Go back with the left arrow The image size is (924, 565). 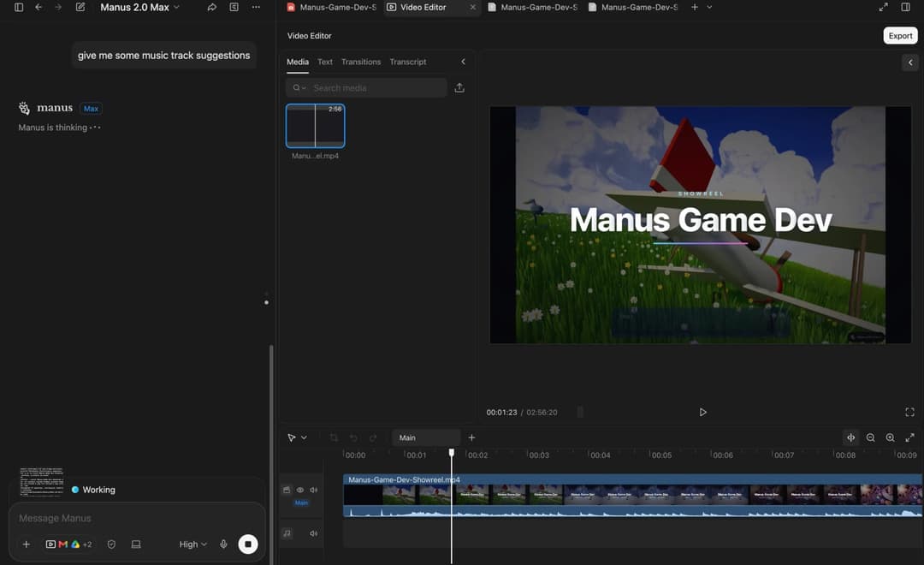pos(38,7)
